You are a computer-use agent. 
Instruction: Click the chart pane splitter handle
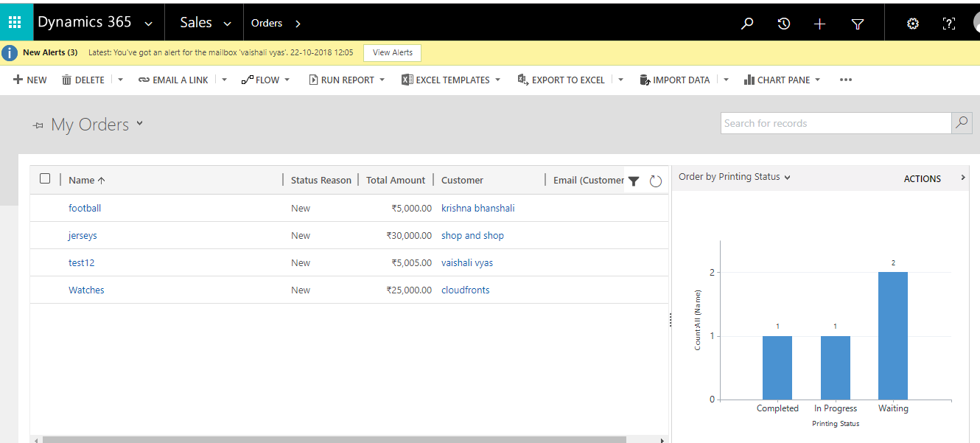point(671,319)
